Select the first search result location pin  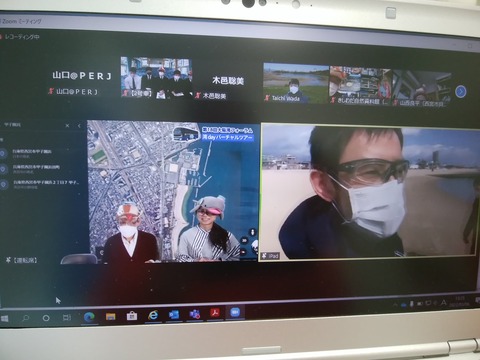3,153
